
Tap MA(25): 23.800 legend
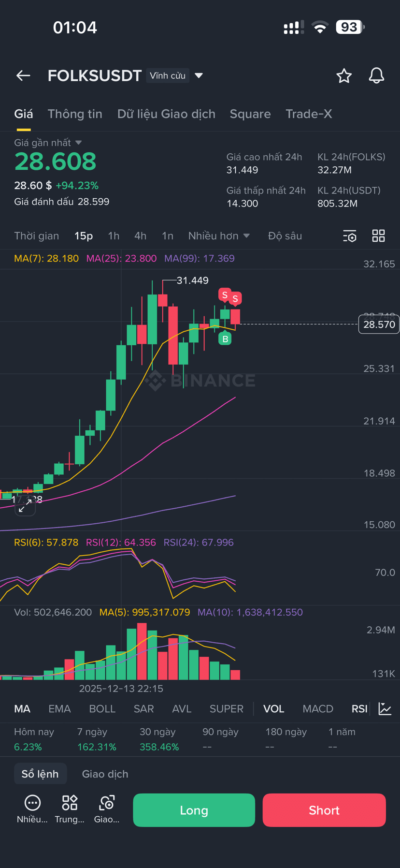click(121, 258)
